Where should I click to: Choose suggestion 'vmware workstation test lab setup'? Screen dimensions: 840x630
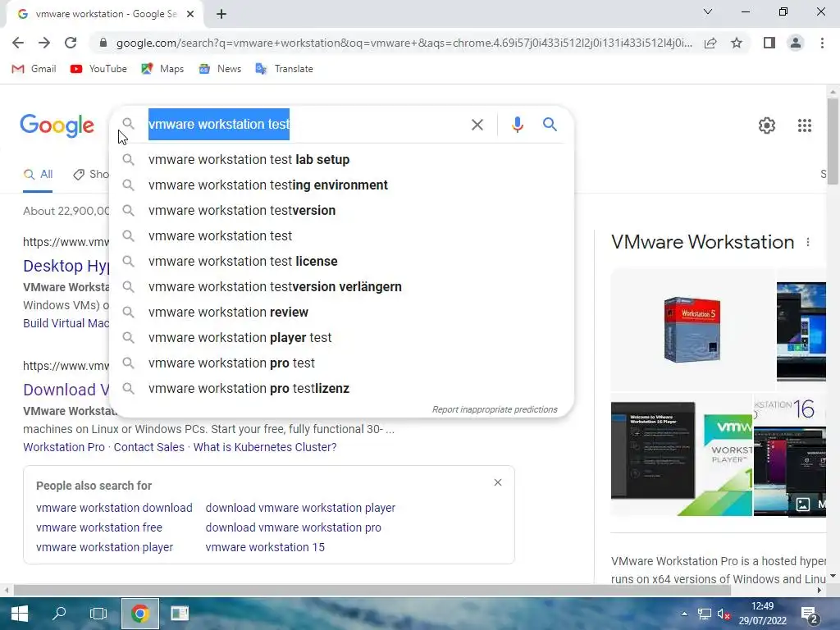coord(341,160)
